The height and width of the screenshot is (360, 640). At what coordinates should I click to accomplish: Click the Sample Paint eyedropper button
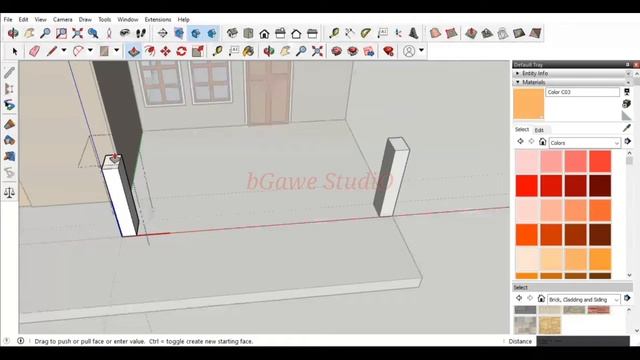click(627, 128)
